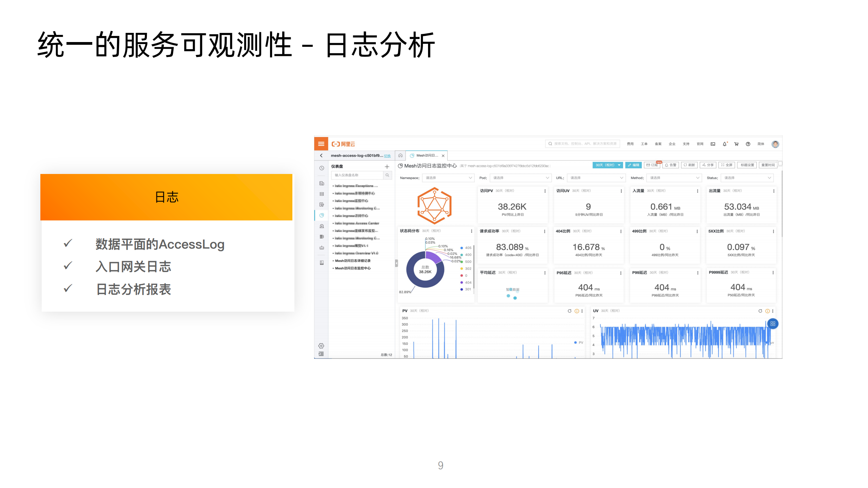Open the shopping cart icon in top bar

click(x=736, y=144)
